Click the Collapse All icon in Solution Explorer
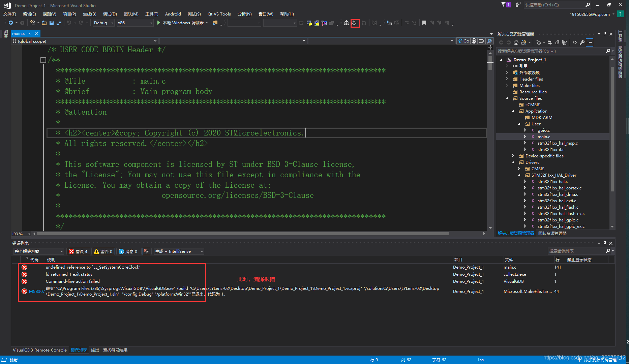 coord(557,42)
